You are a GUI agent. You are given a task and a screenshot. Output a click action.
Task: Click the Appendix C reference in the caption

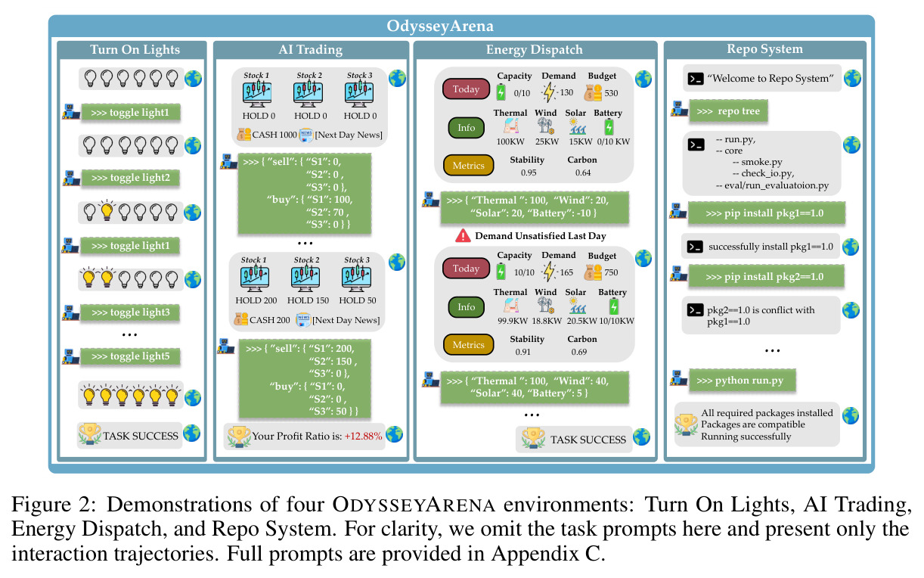click(x=546, y=553)
